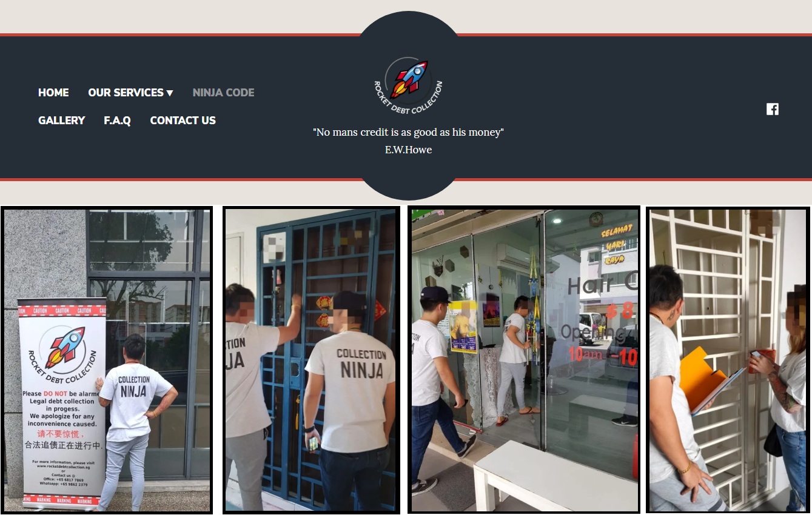Screen dimensions: 812x515
Task: Open photo of ninja beside caution banner
Action: (107, 360)
